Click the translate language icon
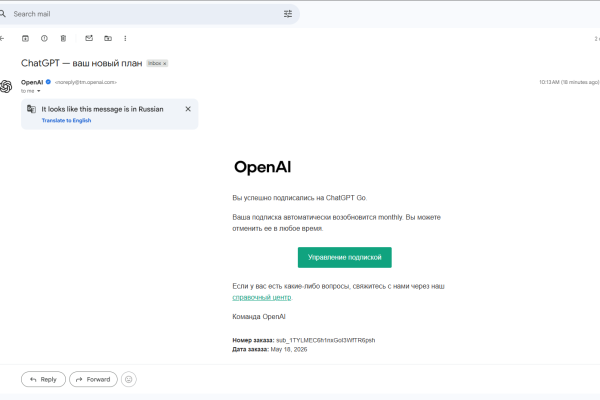 pos(31,109)
